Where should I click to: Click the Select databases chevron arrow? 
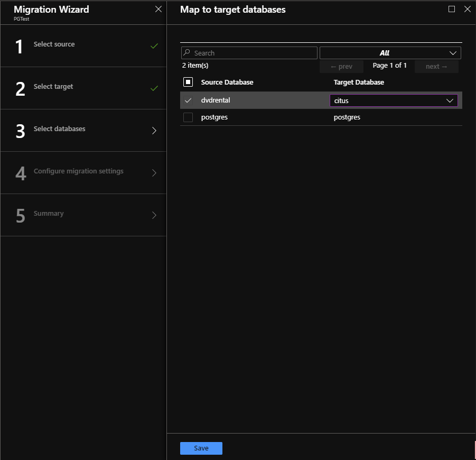click(x=154, y=131)
